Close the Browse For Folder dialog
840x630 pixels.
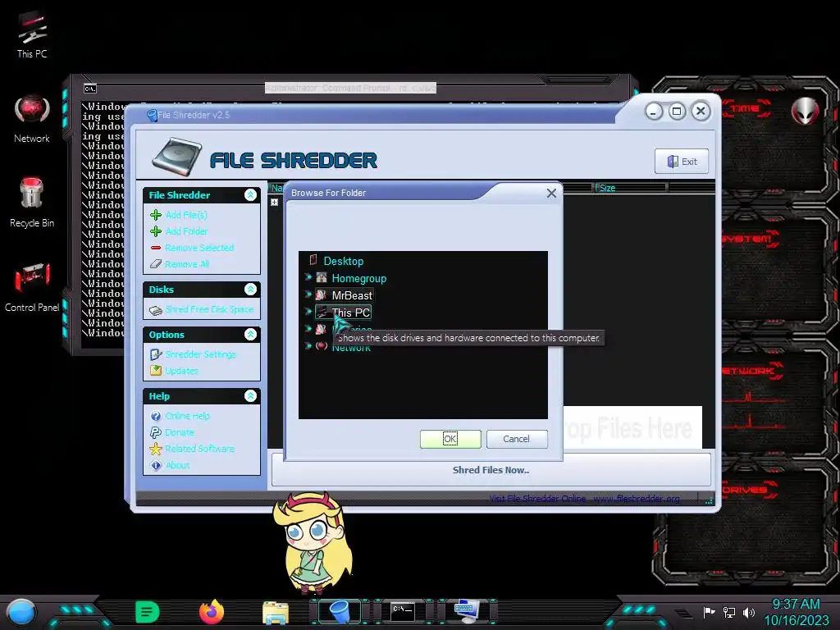(x=551, y=194)
